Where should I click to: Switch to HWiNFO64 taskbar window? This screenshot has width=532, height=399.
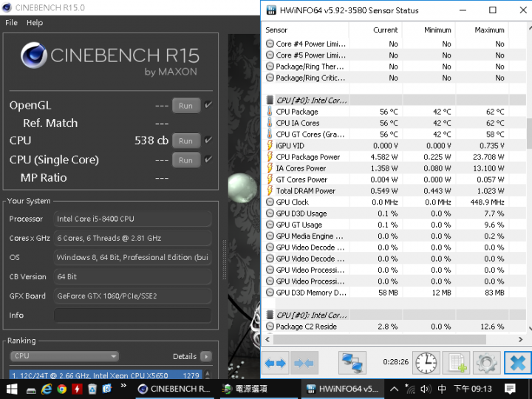(343, 389)
